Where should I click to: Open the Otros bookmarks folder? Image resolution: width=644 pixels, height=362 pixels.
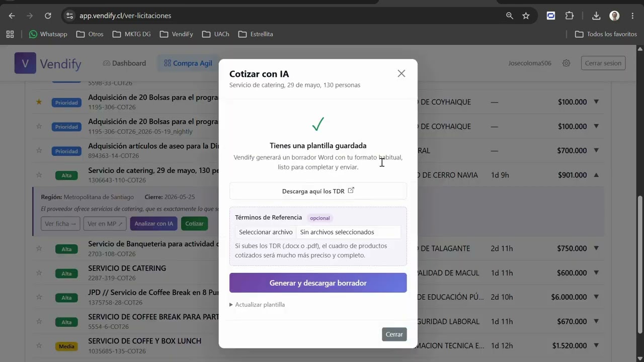pos(90,34)
